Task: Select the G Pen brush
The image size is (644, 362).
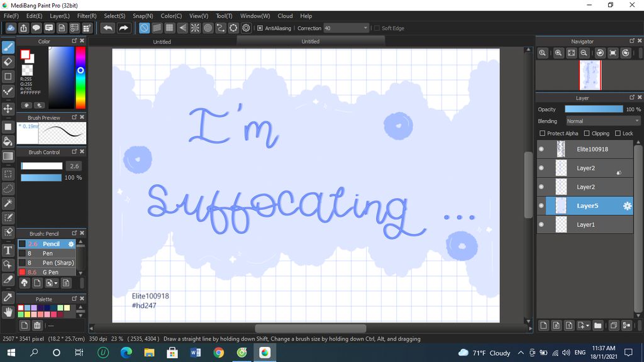Action: [x=47, y=272]
